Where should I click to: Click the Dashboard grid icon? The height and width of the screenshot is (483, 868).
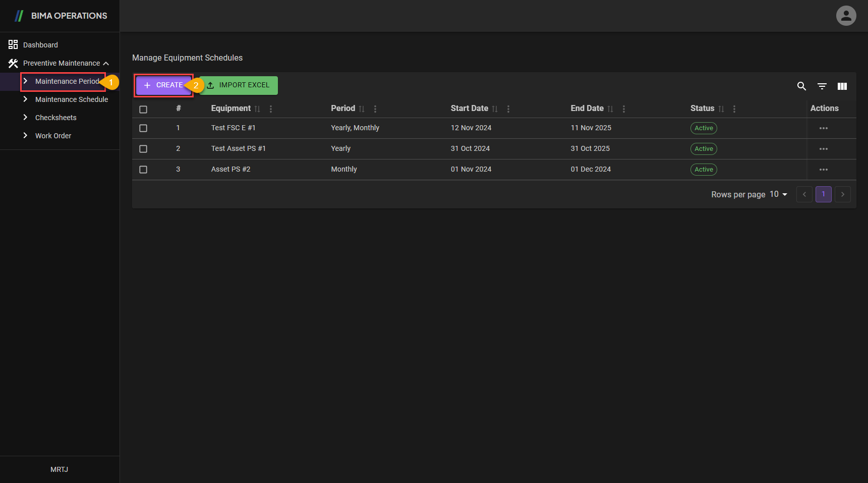(13, 44)
